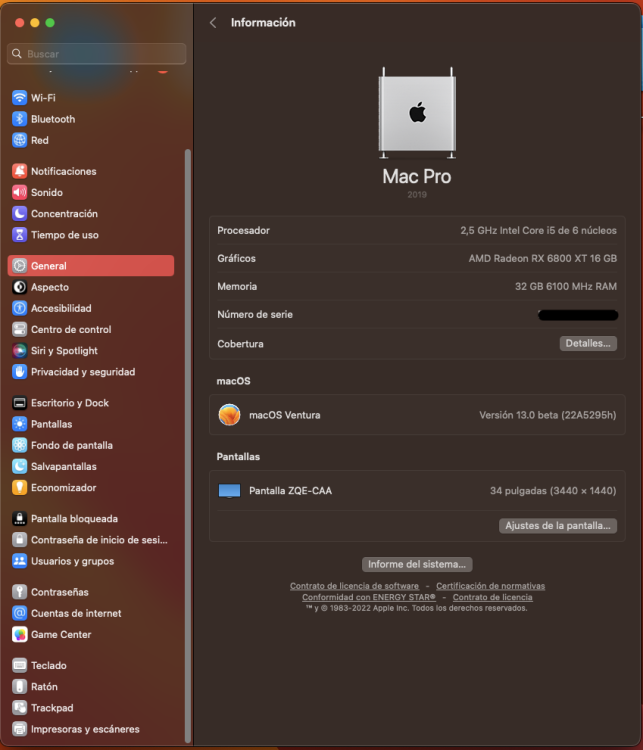The height and width of the screenshot is (750, 643).
Task: Click the Detalles... coverage button
Action: pos(588,343)
